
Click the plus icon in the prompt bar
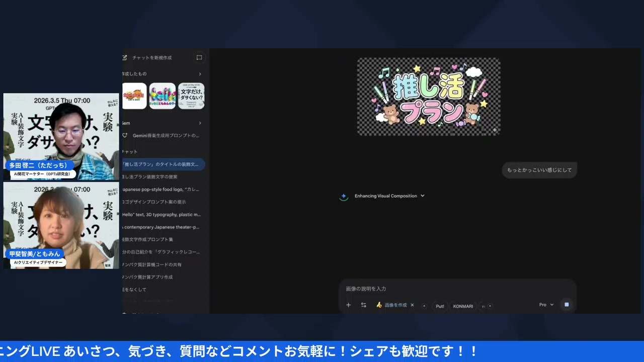[348, 305]
